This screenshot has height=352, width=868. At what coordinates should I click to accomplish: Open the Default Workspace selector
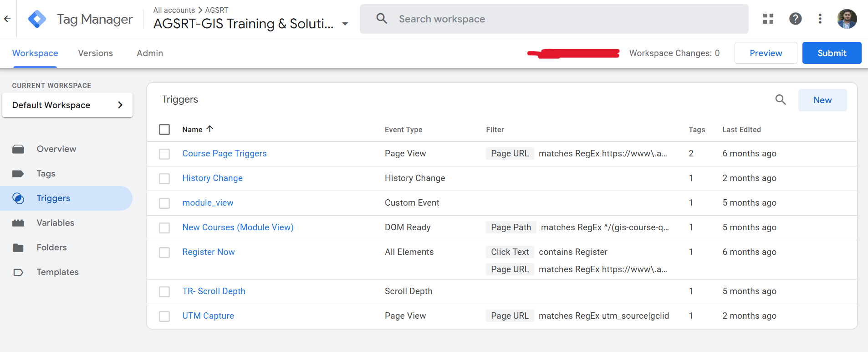(67, 105)
